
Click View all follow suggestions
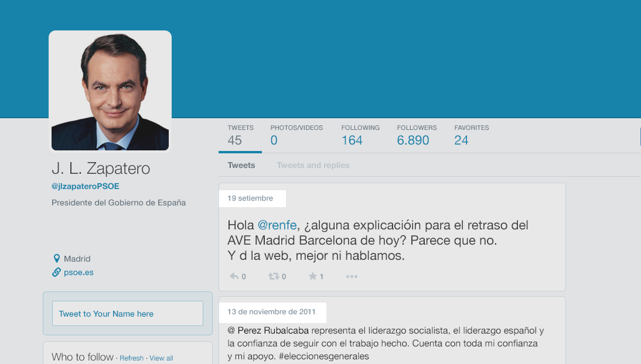161,358
